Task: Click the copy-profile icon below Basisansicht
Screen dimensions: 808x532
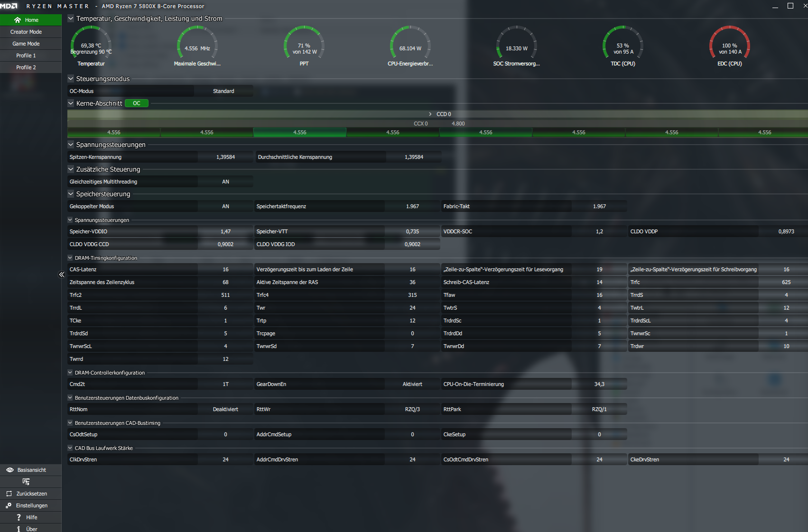Action: [x=26, y=482]
